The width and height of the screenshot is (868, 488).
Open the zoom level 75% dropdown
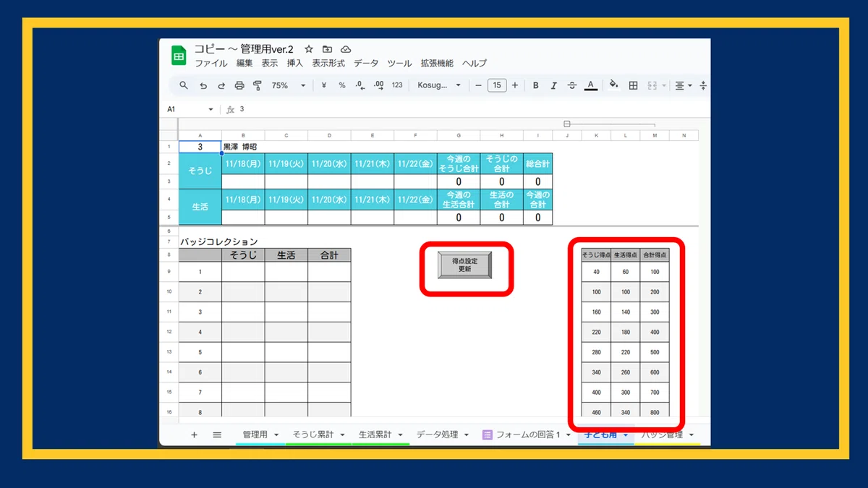click(289, 85)
